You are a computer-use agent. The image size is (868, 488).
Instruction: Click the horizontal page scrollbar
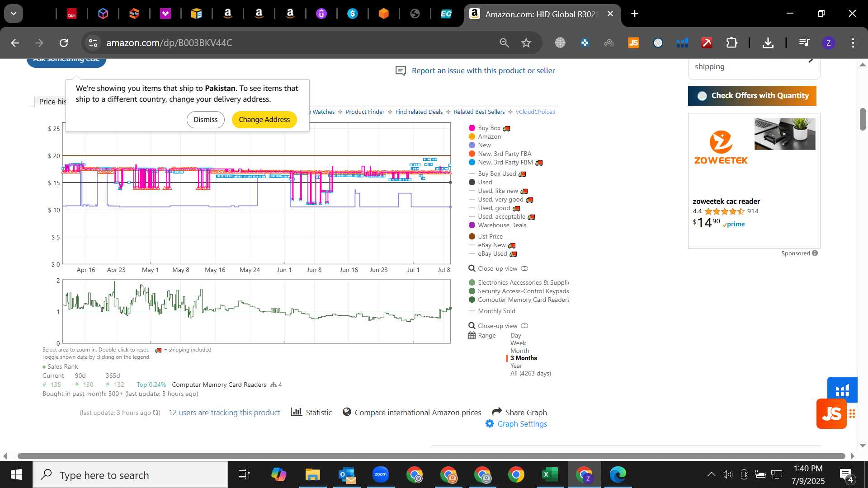coord(431,456)
